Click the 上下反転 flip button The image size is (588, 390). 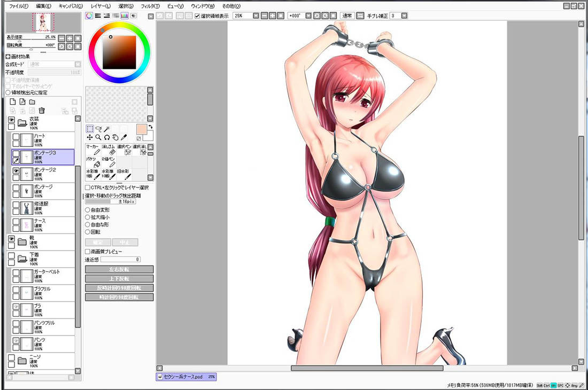[119, 279]
